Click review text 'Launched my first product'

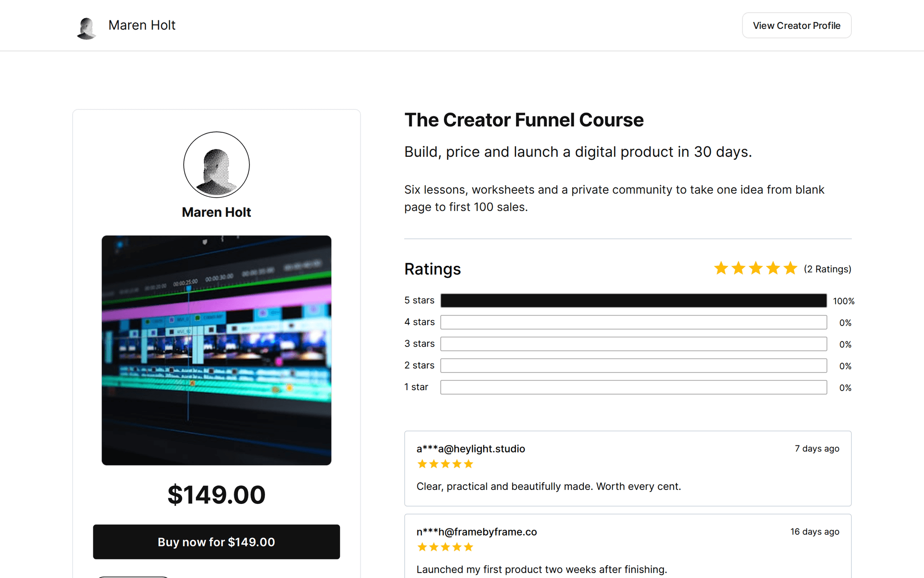(541, 570)
